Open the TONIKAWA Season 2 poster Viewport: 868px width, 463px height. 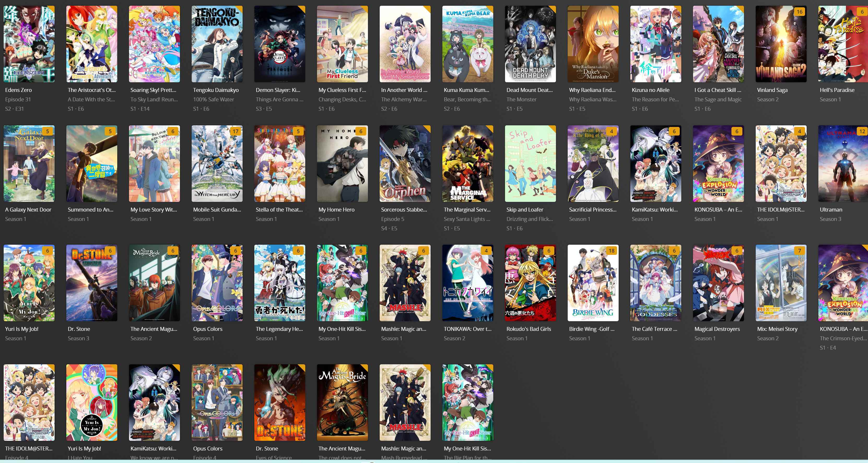tap(468, 283)
